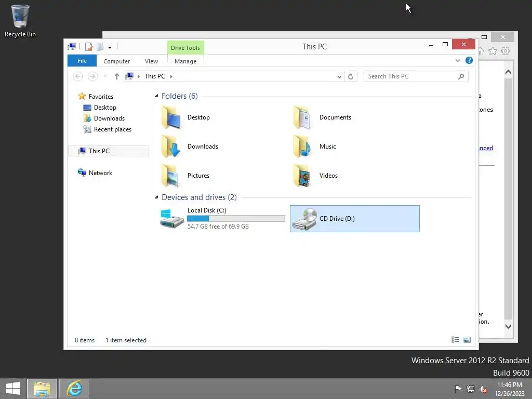Refresh the This PC view
532x399 pixels.
[x=351, y=77]
